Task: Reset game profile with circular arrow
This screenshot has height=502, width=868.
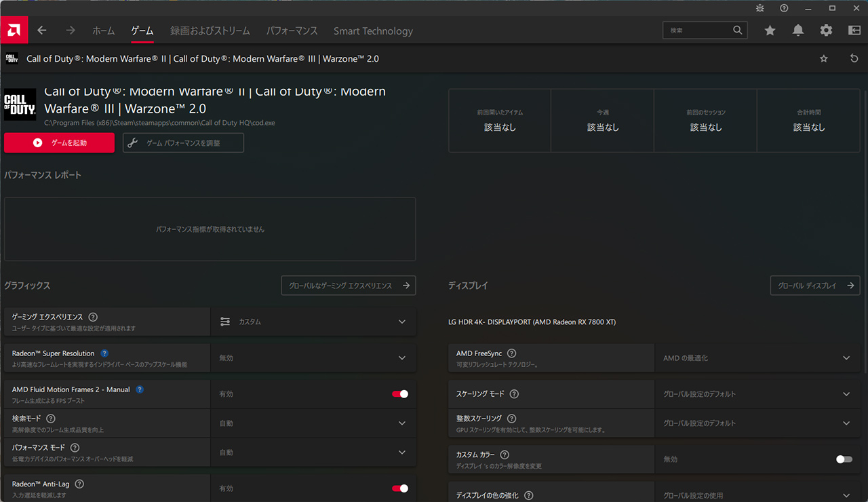Action: click(854, 59)
